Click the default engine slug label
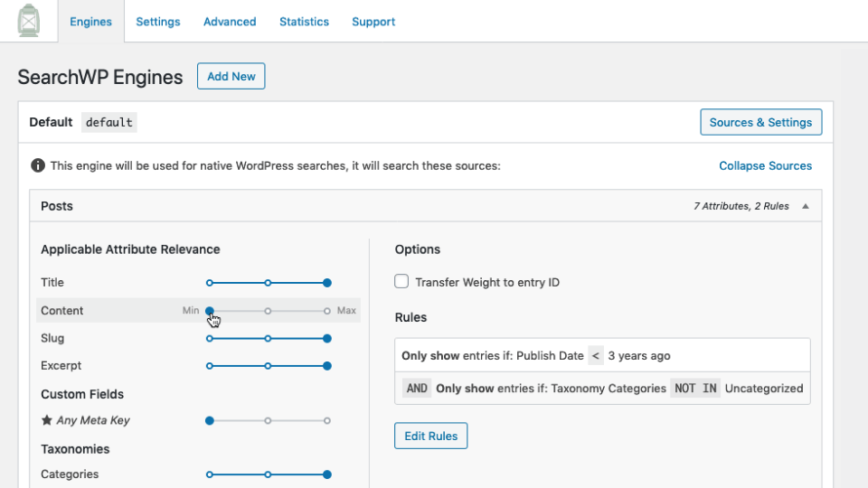This screenshot has width=868, height=488. 109,122
